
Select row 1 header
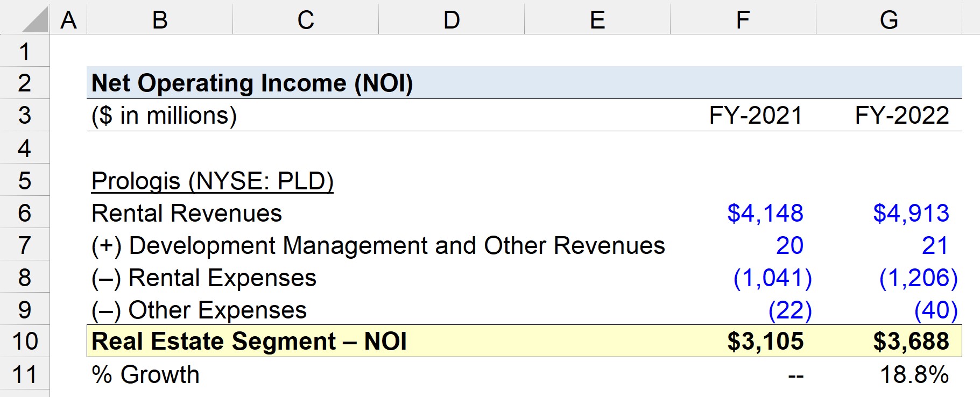[25, 51]
